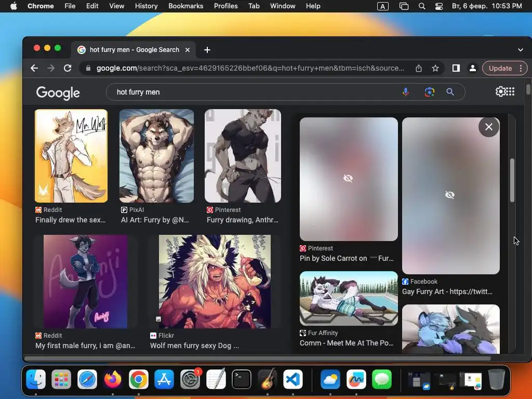Open Terminal from the Dock

(x=242, y=379)
